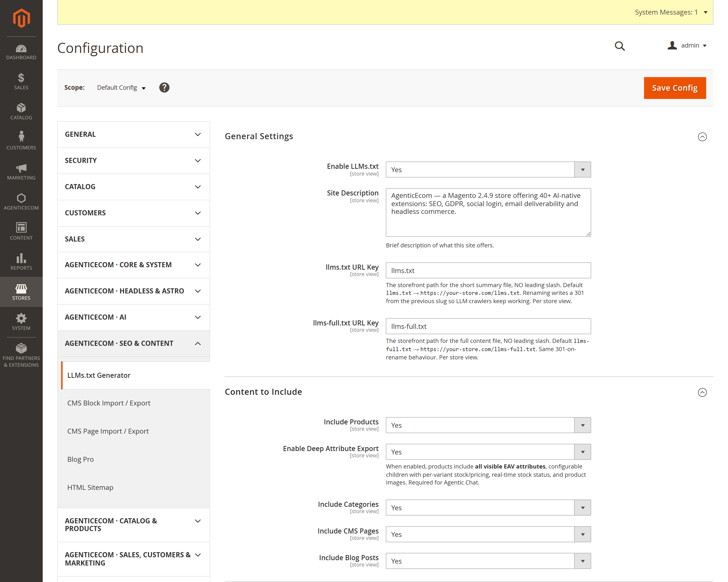Click the scope help question mark icon
The width and height of the screenshot is (728, 582).
164,87
